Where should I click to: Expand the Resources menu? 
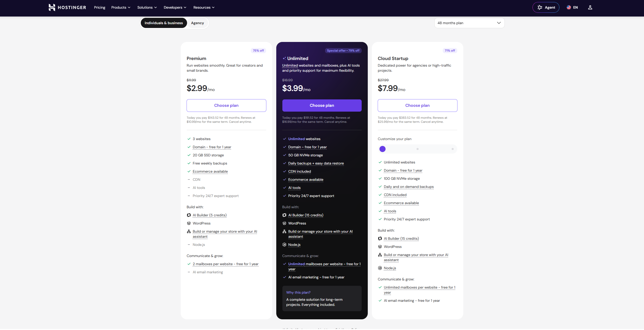click(204, 7)
